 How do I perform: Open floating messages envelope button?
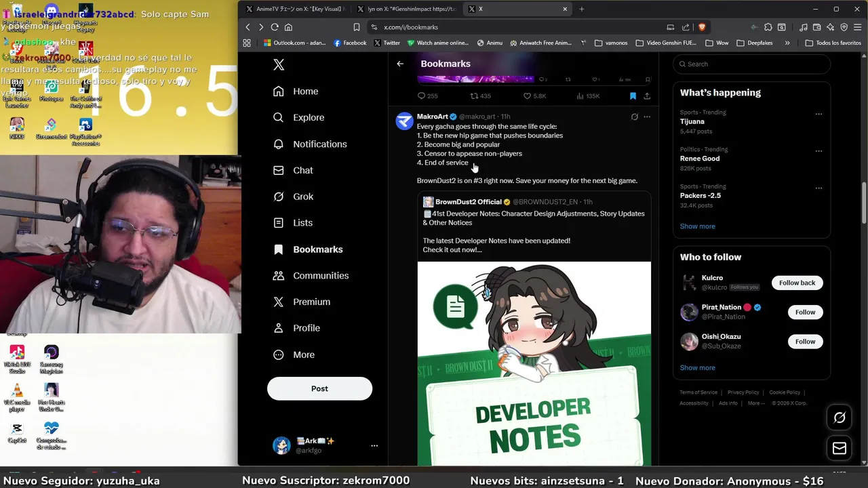pos(840,449)
